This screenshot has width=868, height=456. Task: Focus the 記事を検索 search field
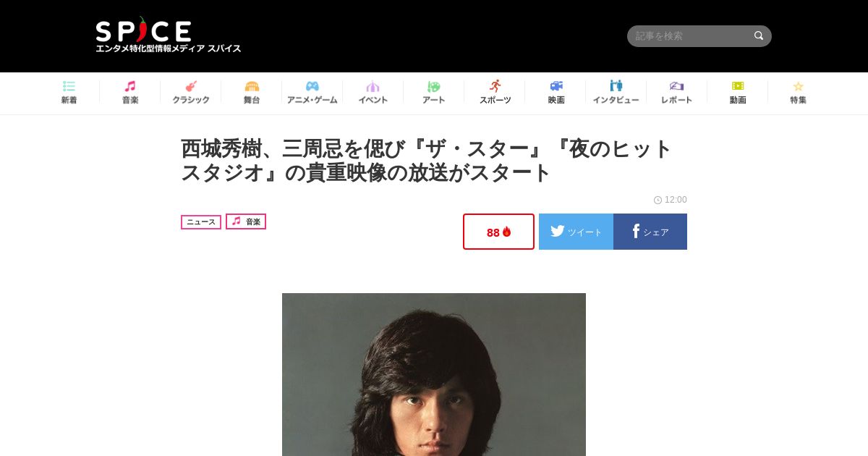point(691,36)
